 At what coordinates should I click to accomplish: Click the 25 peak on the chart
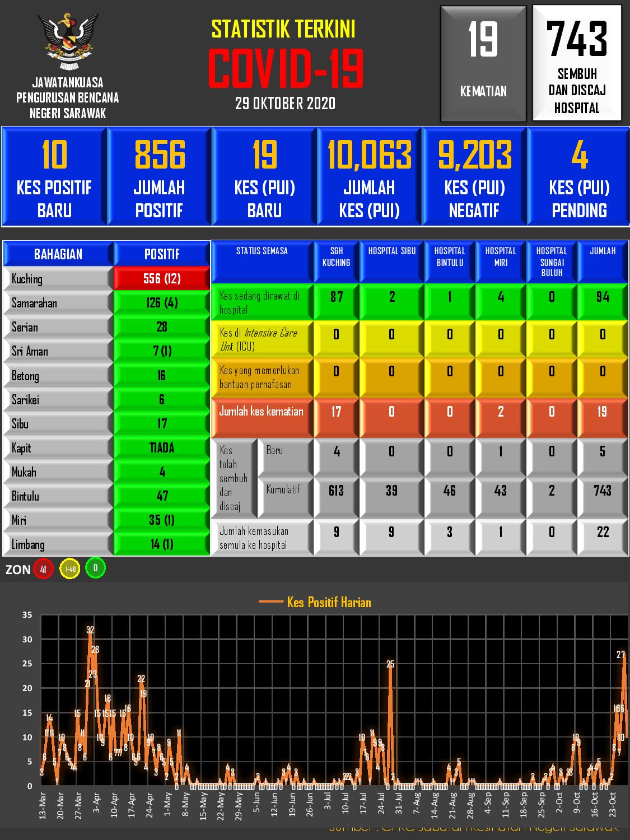[x=390, y=665]
